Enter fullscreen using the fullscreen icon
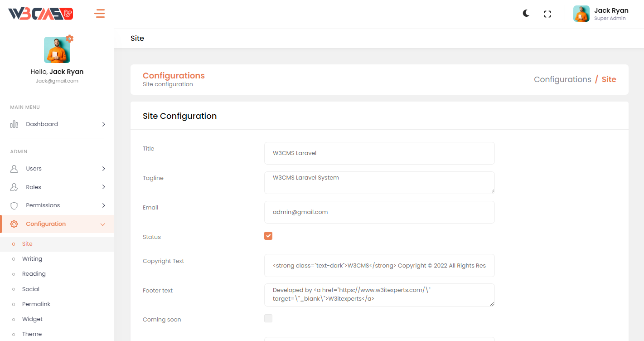Screen dimensions: 644x341 [x=547, y=14]
